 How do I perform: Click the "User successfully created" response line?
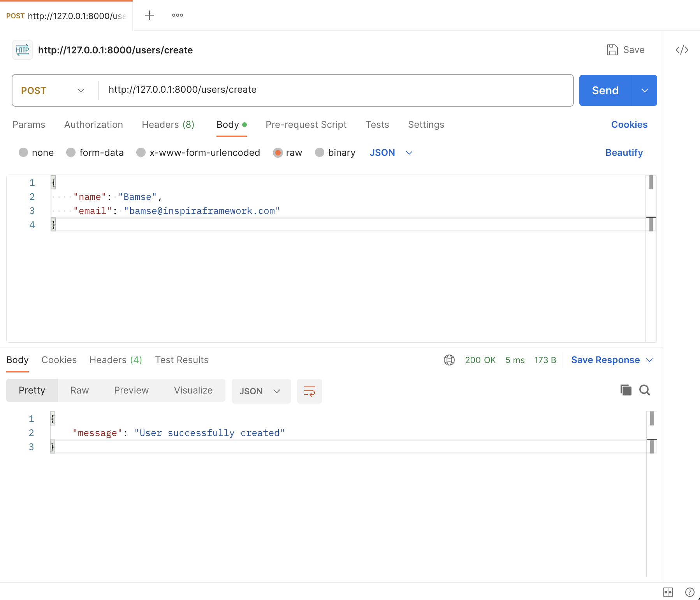click(179, 433)
